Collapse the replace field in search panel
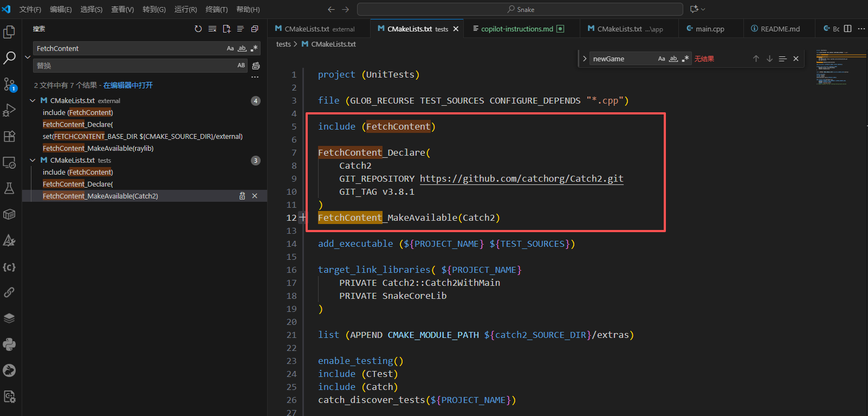 [x=28, y=57]
